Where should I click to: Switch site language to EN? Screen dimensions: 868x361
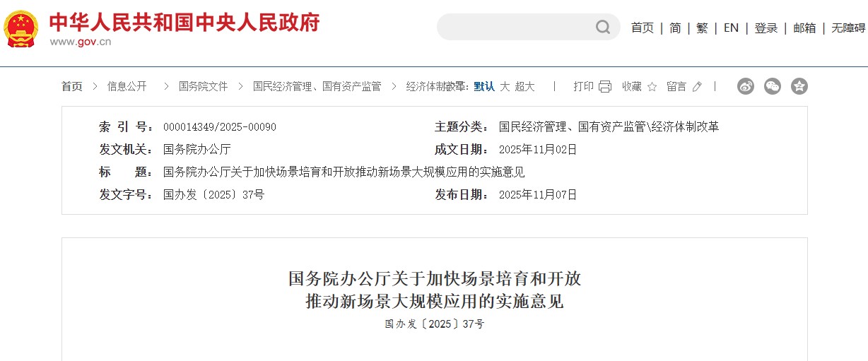coord(731,28)
